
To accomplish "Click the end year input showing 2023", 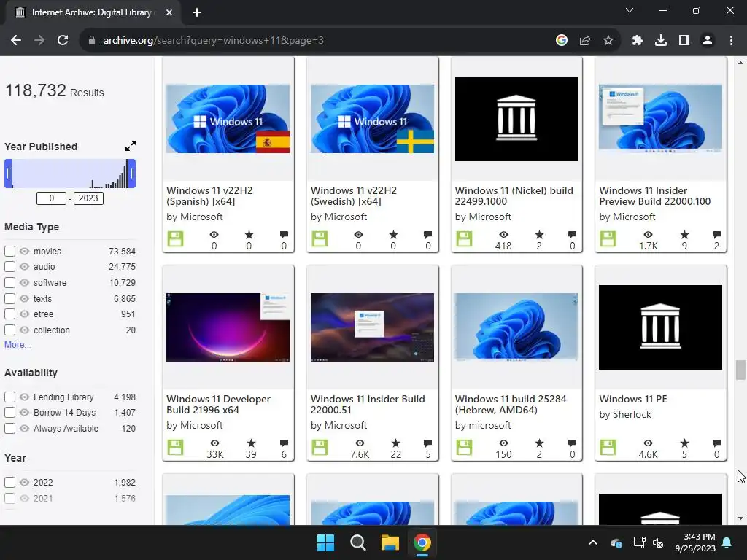I will [x=88, y=198].
